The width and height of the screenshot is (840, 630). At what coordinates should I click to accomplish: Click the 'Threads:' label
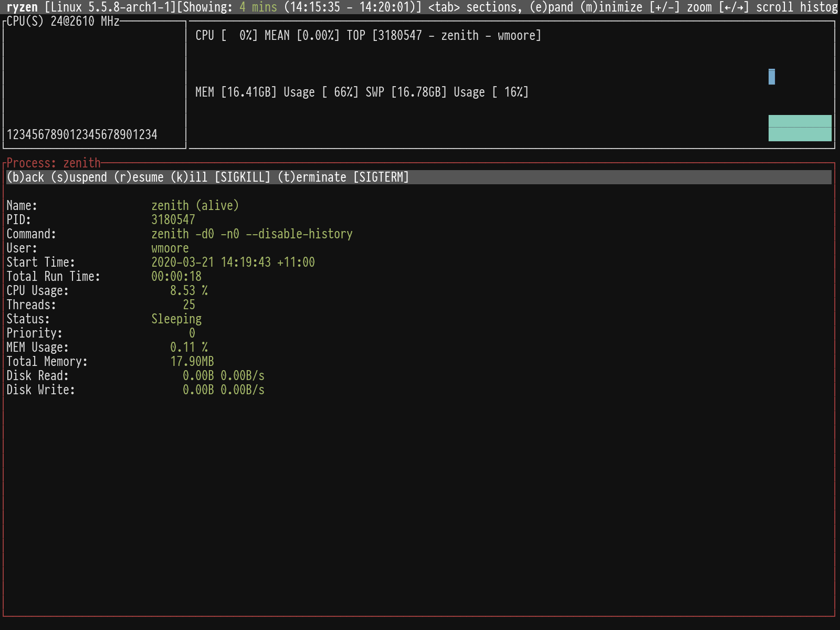31,305
